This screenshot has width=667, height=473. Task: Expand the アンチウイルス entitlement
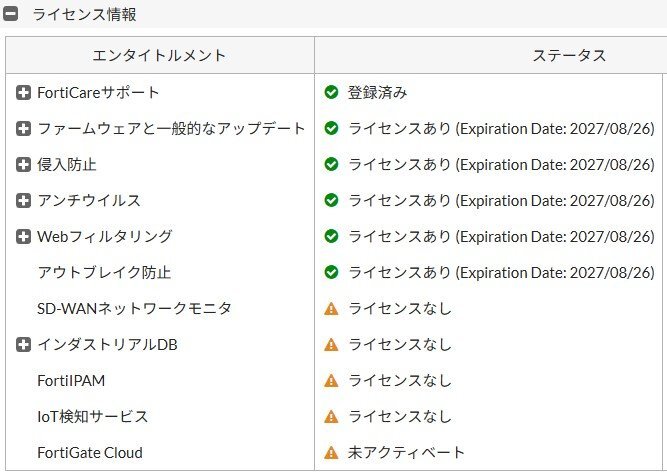click(24, 201)
